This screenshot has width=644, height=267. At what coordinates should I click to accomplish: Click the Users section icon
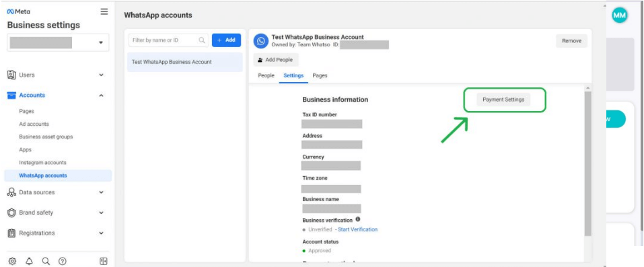(x=12, y=75)
